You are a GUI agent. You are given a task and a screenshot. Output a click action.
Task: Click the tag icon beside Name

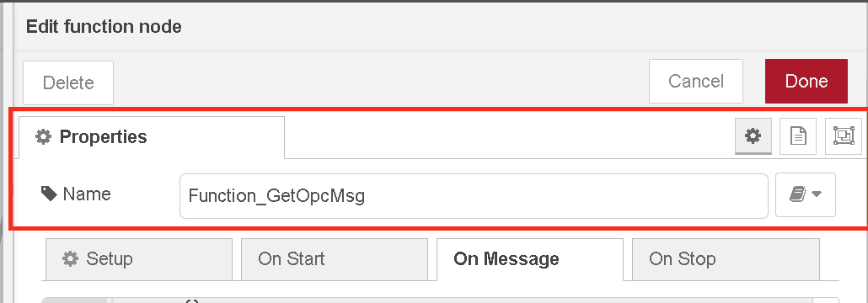pos(49,194)
